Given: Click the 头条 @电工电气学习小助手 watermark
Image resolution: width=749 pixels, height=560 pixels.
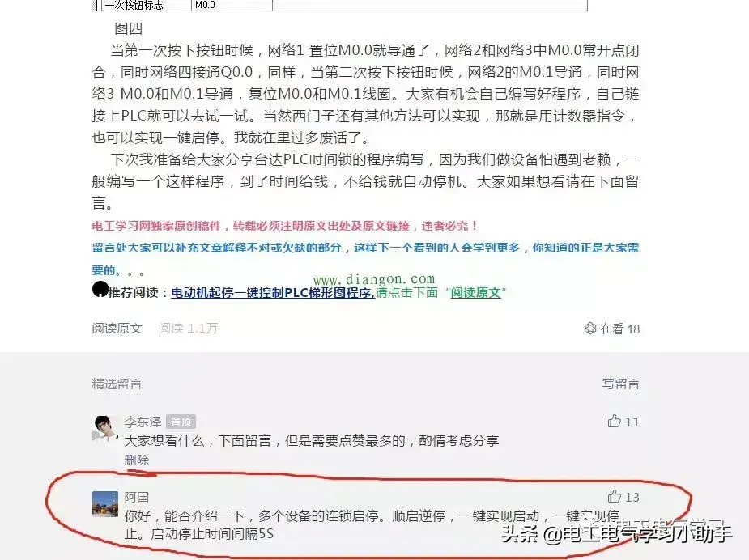Looking at the screenshot, I should [616, 532].
